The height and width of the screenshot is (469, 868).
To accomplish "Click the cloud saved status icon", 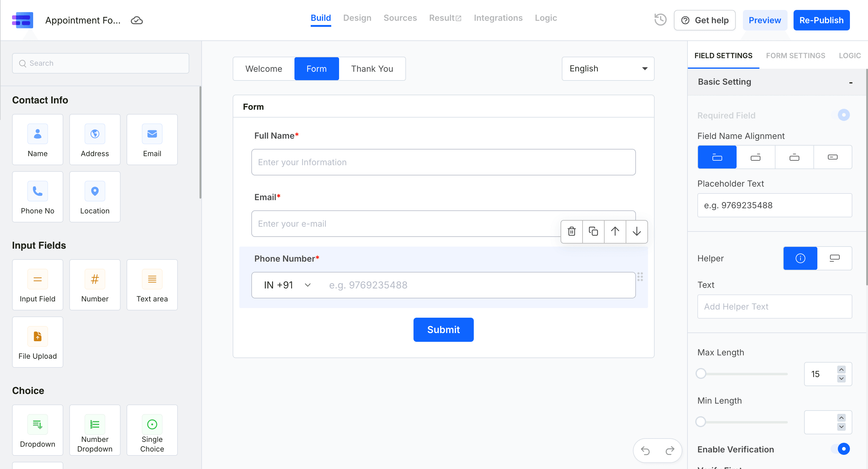I will [x=137, y=20].
